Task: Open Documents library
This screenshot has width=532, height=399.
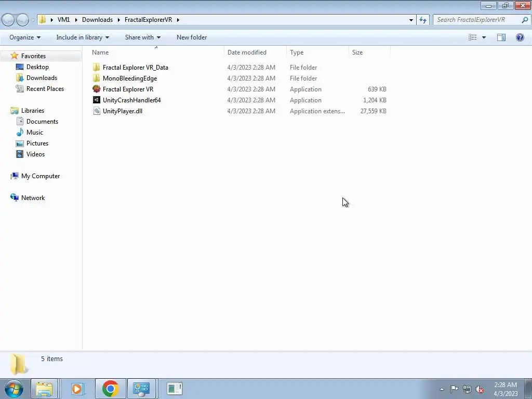Action: (42, 121)
